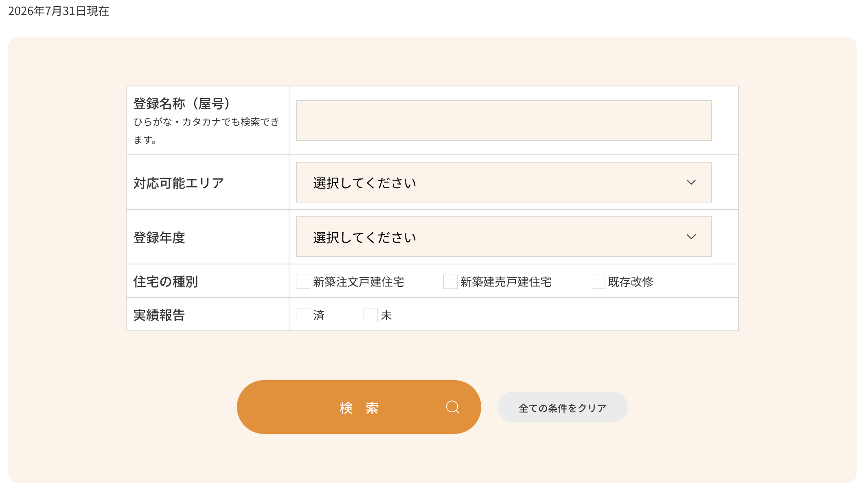This screenshot has height=493, width=868.
Task: Click the 未 label text
Action: tap(386, 315)
